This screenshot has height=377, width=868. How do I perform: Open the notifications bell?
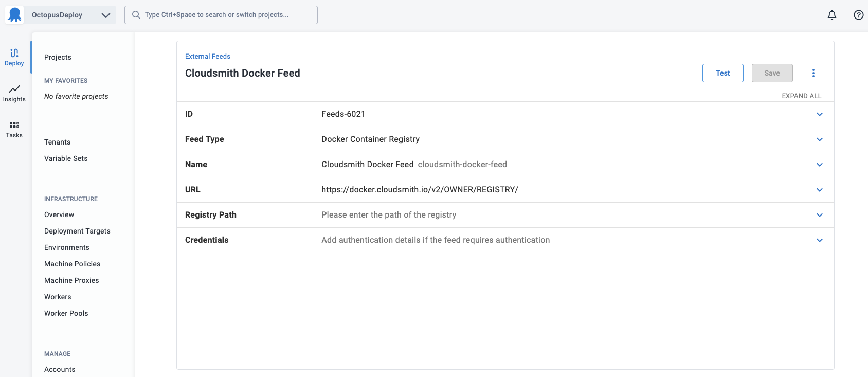click(832, 15)
